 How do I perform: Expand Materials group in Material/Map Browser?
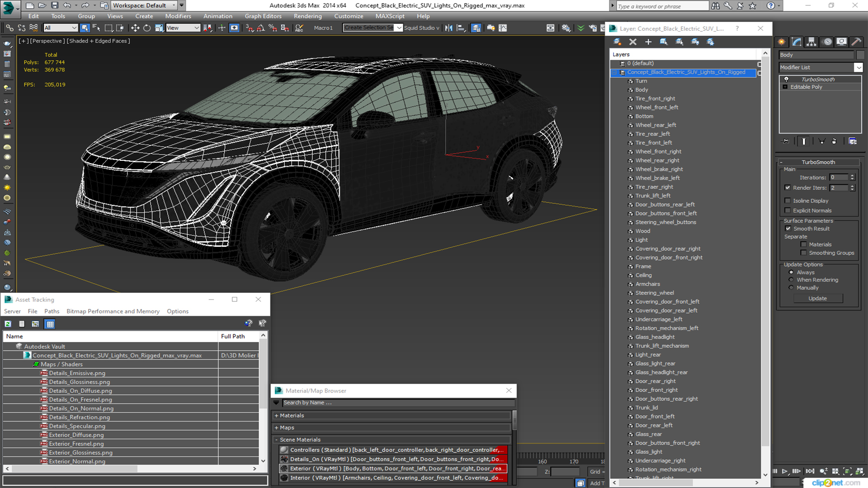point(276,416)
